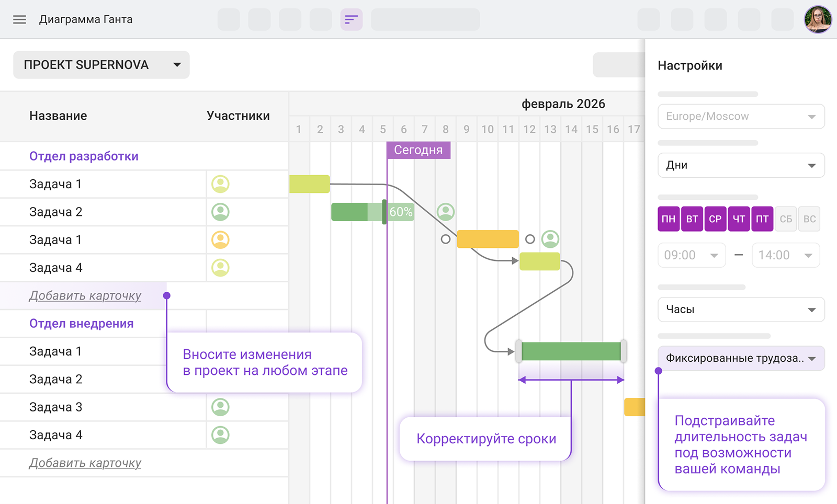Open the hamburger menu
The image size is (837, 504).
[19, 20]
